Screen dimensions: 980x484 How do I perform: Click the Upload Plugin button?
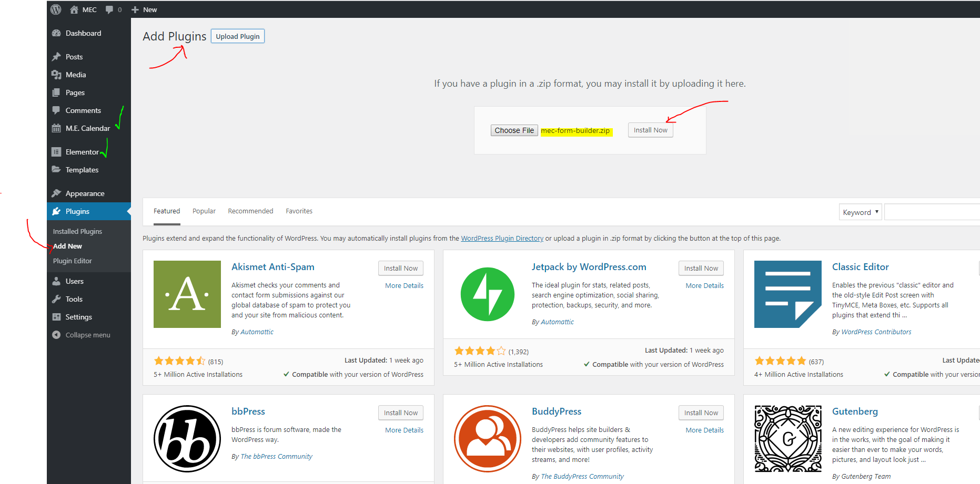(238, 36)
